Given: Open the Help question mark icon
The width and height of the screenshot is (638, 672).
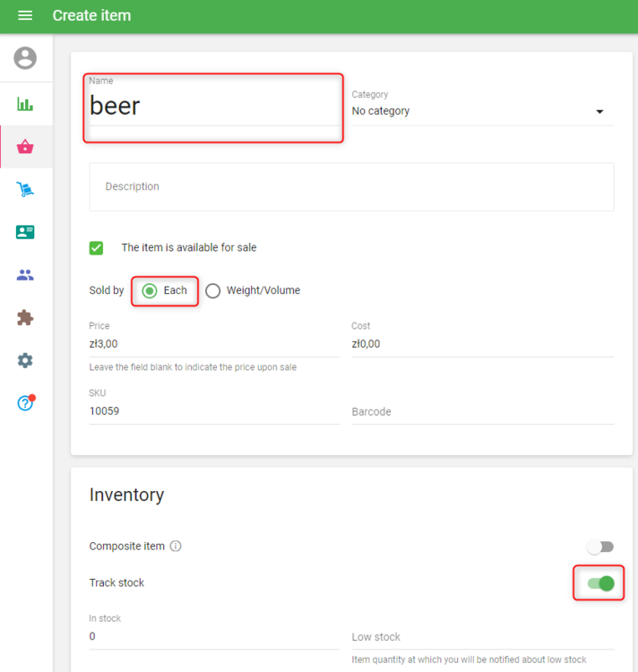Looking at the screenshot, I should (x=25, y=403).
